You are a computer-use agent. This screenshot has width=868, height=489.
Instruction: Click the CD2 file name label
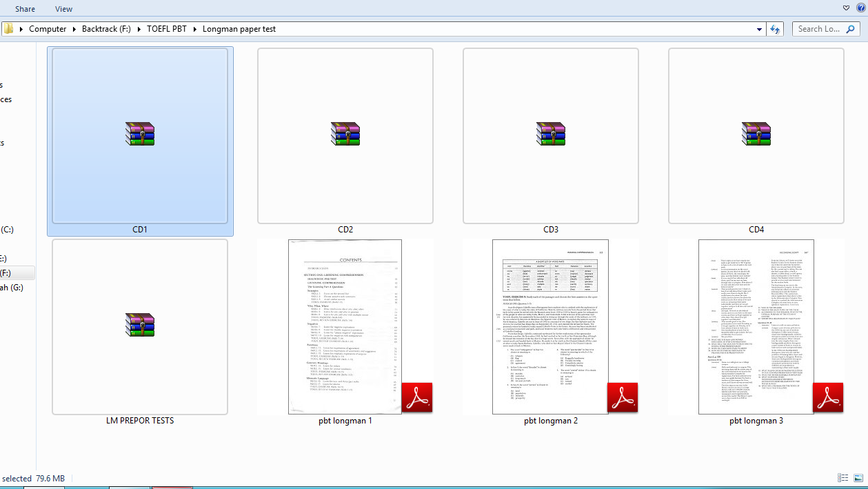[x=345, y=229]
